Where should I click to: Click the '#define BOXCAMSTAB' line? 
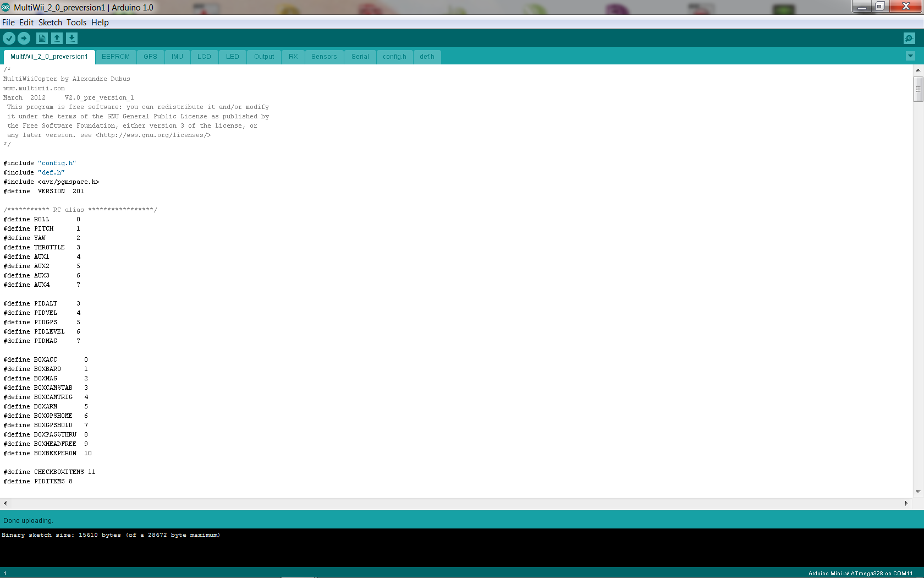point(46,388)
